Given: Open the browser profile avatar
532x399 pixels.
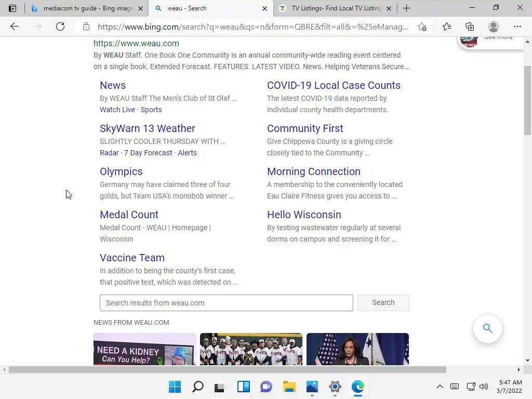Looking at the screenshot, I should pos(494,26).
